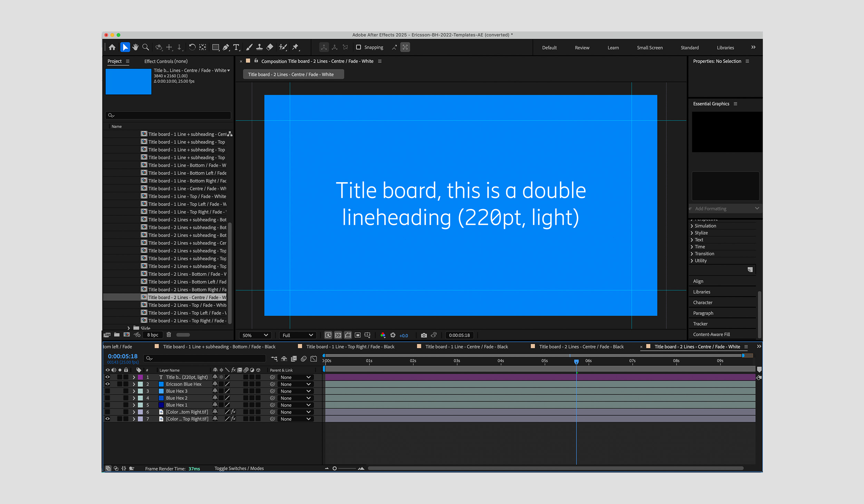This screenshot has width=864, height=504.
Task: Click Toggle Switches / Modes button
Action: (x=239, y=468)
